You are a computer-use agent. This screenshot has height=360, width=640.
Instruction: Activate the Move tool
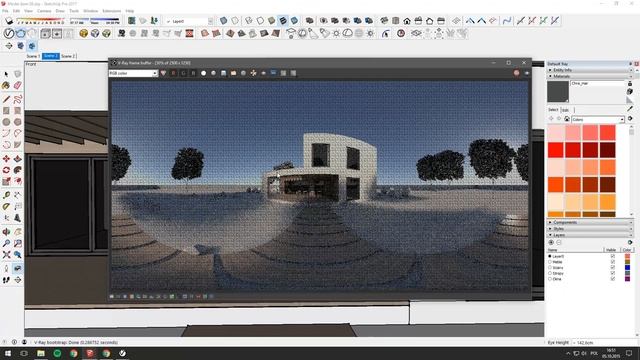(6, 158)
